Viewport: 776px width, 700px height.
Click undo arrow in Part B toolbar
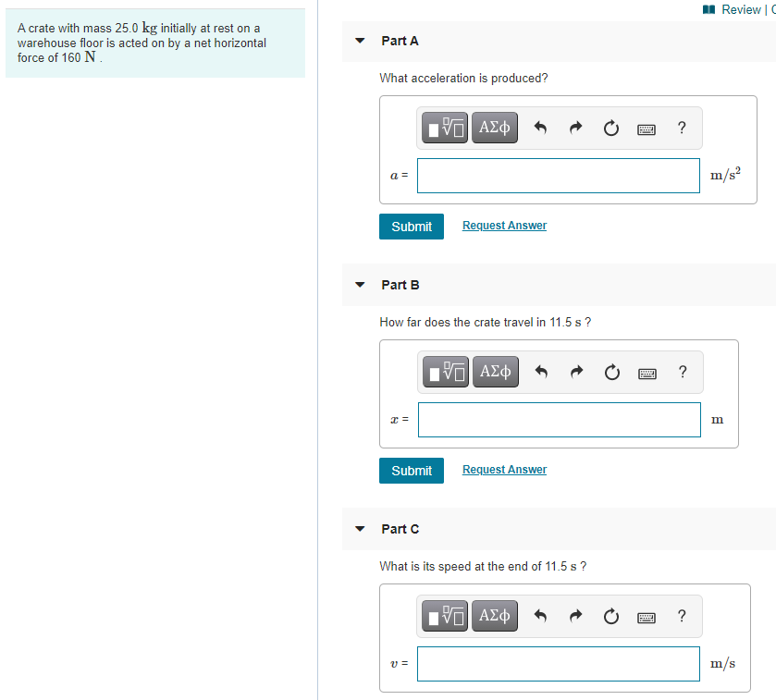(x=541, y=372)
